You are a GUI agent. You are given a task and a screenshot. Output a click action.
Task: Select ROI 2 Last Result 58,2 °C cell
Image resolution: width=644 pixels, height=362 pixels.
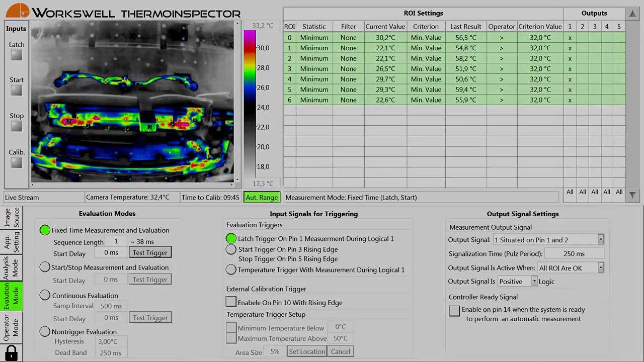[x=465, y=58]
